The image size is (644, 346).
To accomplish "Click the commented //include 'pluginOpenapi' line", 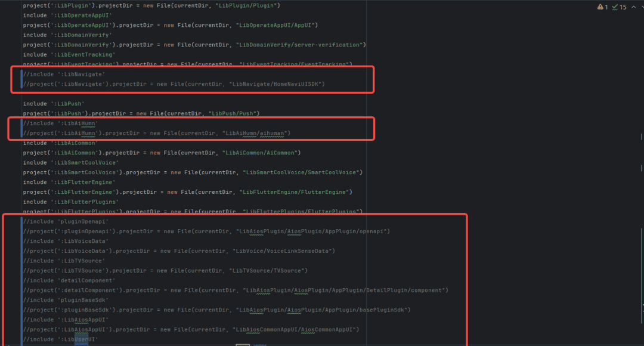I will [x=66, y=222].
